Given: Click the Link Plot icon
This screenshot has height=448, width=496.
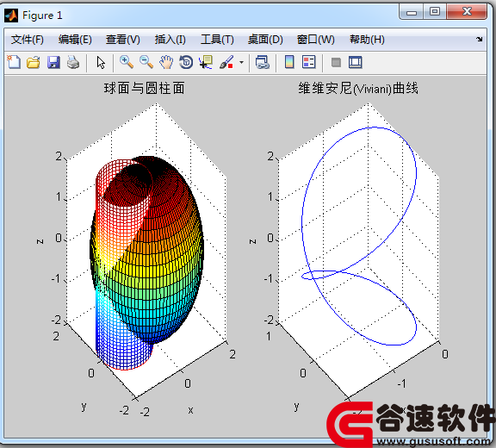Looking at the screenshot, I should tap(263, 62).
